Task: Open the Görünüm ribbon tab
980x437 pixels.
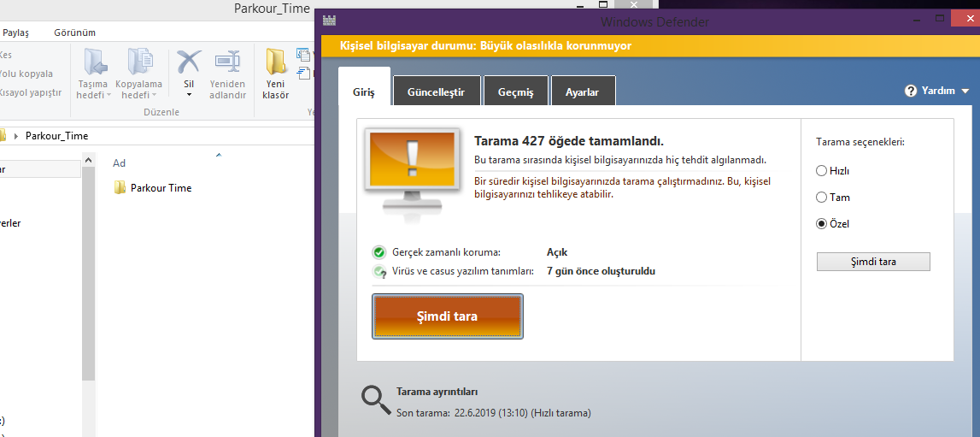Action: tap(74, 32)
